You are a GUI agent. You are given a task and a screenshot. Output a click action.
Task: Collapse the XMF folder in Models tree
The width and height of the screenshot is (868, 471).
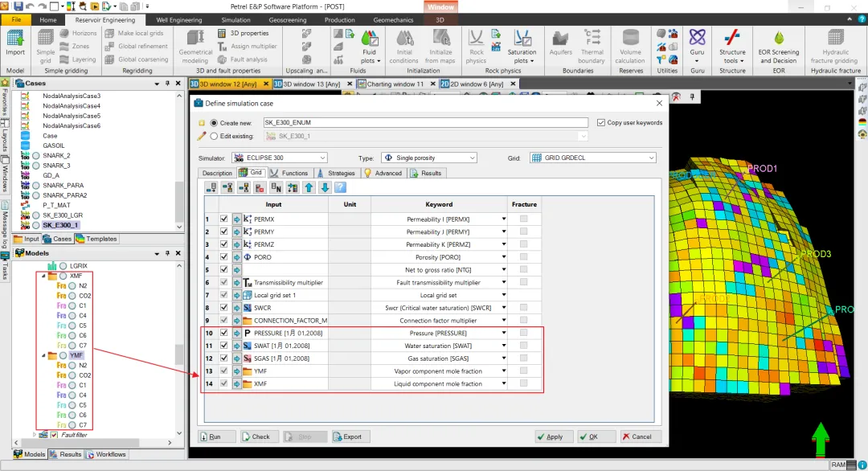(43, 276)
